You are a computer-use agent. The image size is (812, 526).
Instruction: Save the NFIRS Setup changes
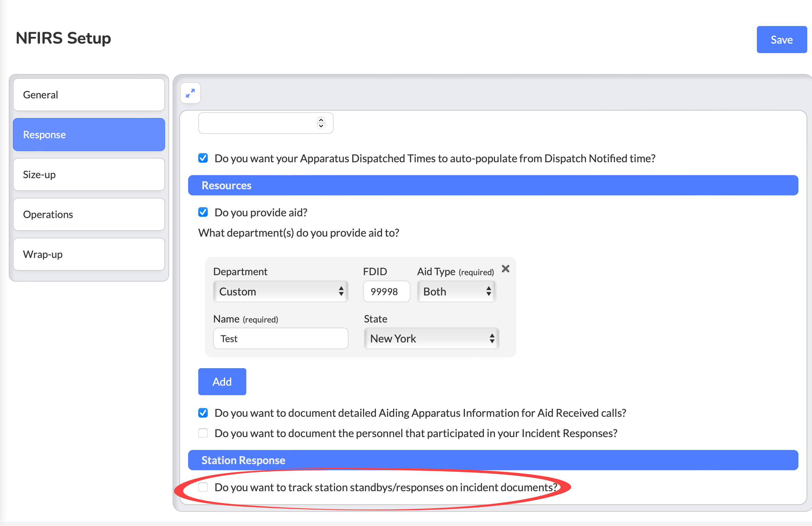click(x=781, y=40)
